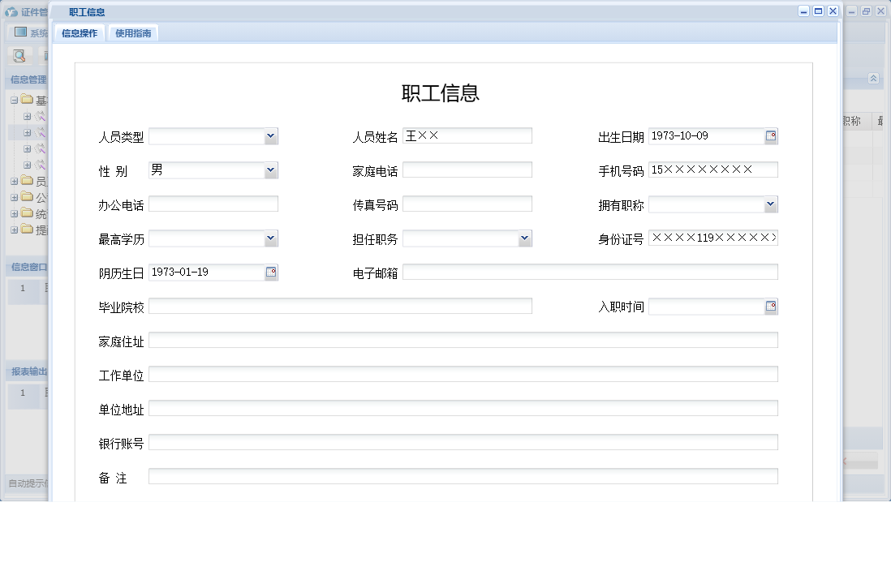
Task: Open the 人员类型 dropdown list
Action: 270,136
